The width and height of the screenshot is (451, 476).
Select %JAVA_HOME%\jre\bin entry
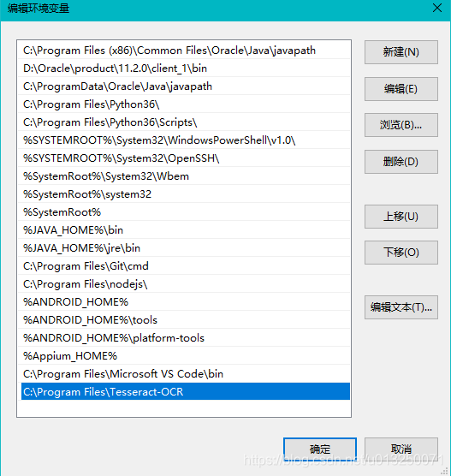[x=184, y=248]
